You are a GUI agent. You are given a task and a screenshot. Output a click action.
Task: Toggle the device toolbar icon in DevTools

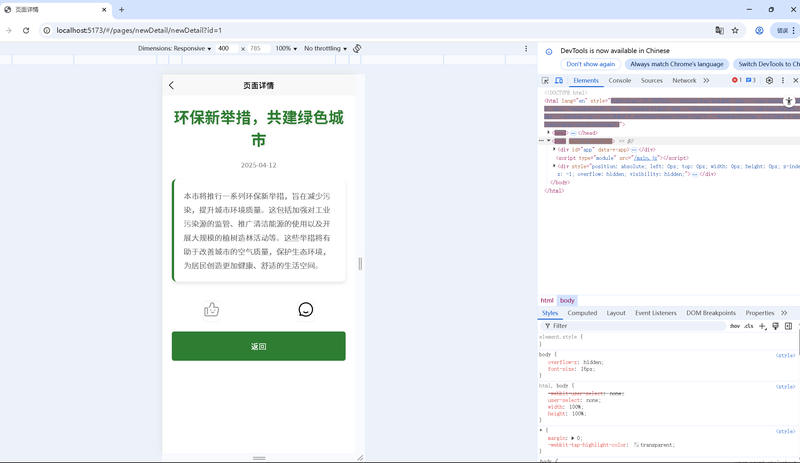coord(559,81)
